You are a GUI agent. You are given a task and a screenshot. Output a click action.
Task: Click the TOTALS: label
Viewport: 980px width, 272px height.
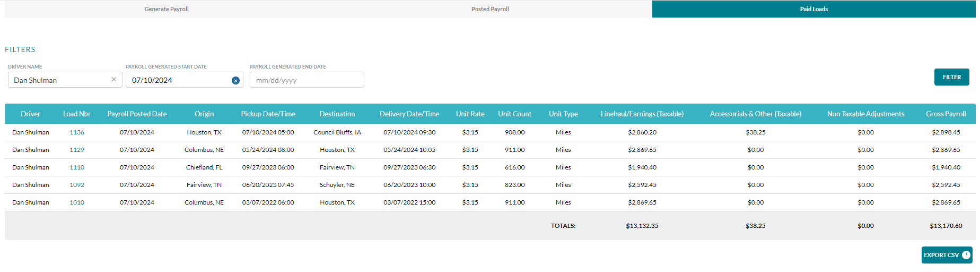[563, 226]
